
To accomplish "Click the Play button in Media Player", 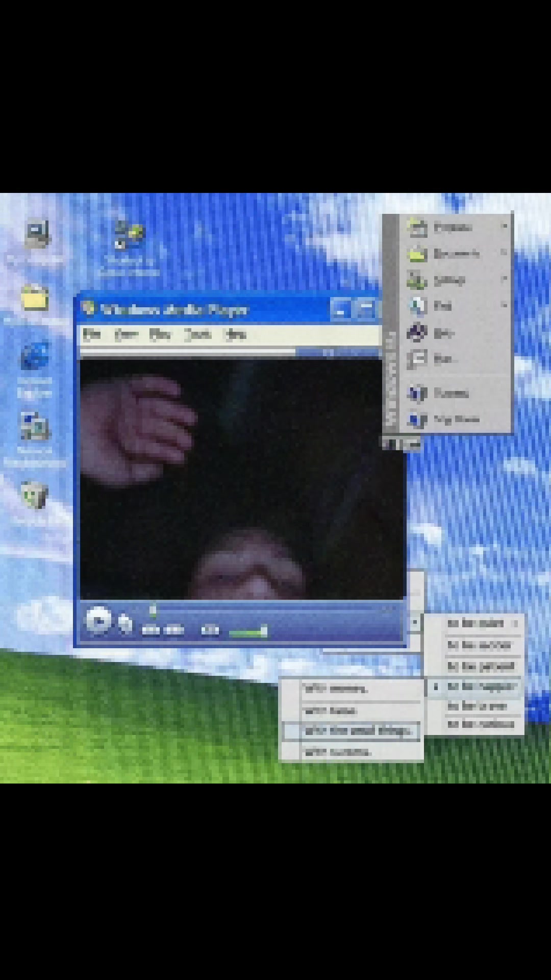I will 98,621.
